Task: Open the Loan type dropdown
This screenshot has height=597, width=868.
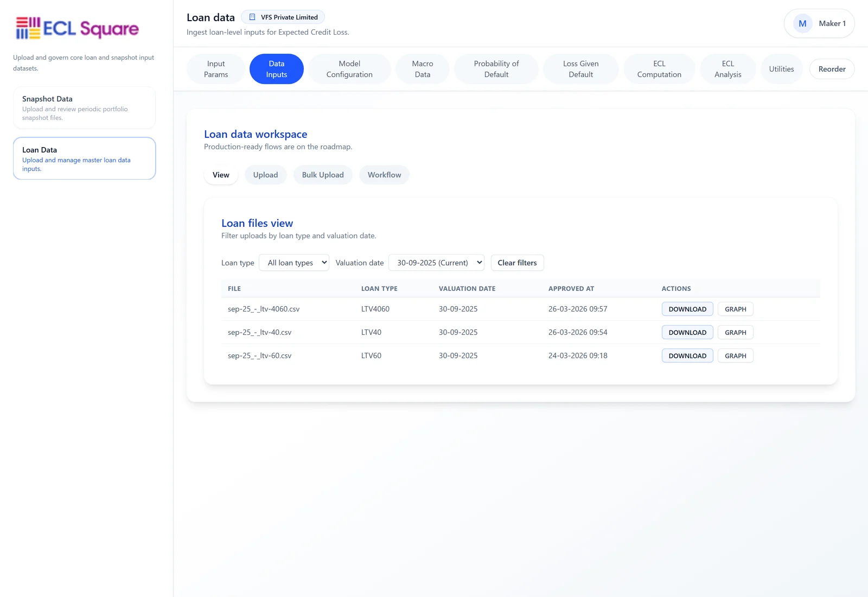Action: [x=293, y=263]
